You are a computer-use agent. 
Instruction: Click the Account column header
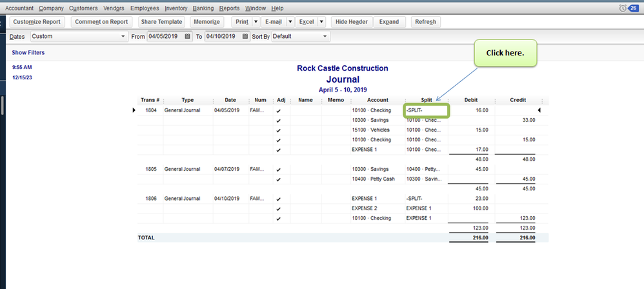click(x=378, y=100)
